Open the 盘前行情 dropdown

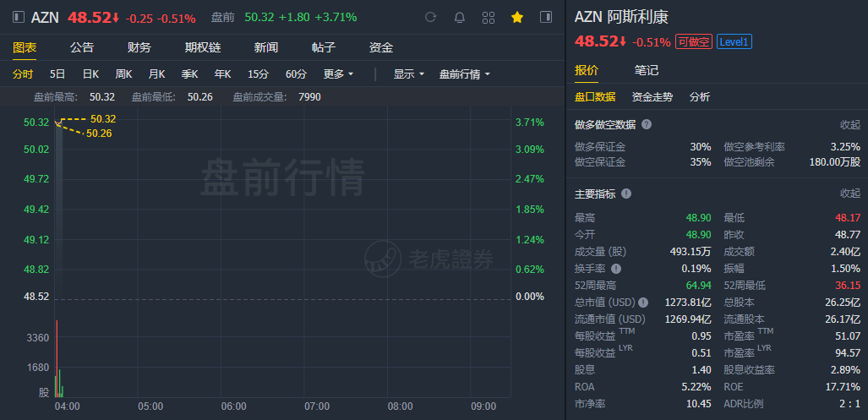(465, 74)
